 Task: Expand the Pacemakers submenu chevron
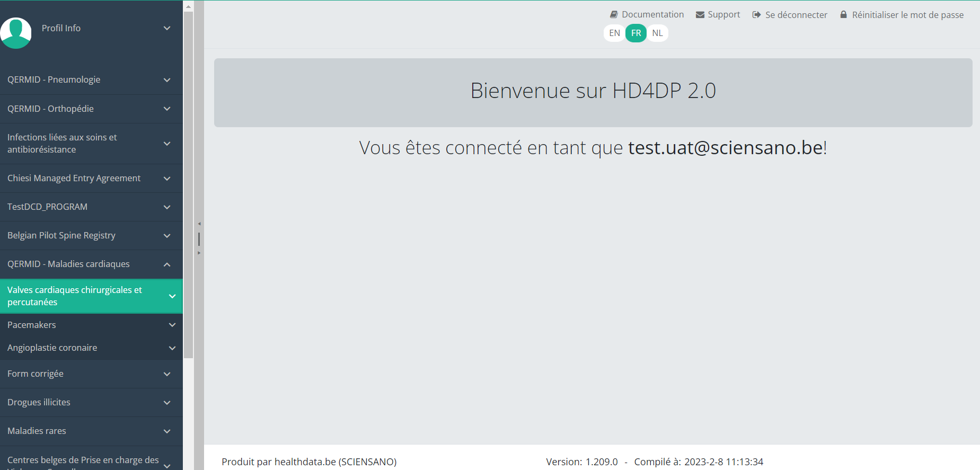click(172, 325)
